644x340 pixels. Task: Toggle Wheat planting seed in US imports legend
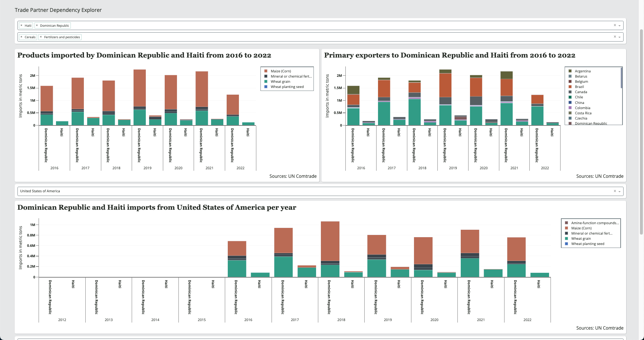coord(587,244)
